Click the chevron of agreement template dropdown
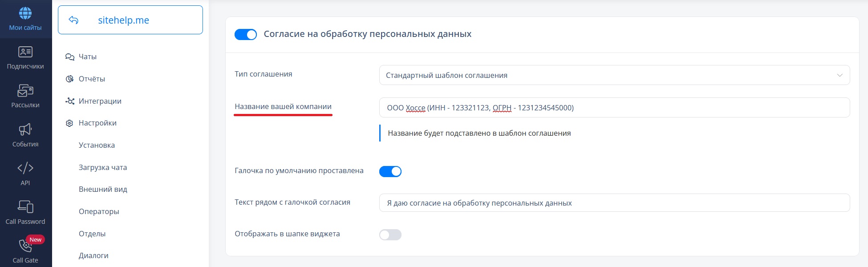 pyautogui.click(x=840, y=75)
